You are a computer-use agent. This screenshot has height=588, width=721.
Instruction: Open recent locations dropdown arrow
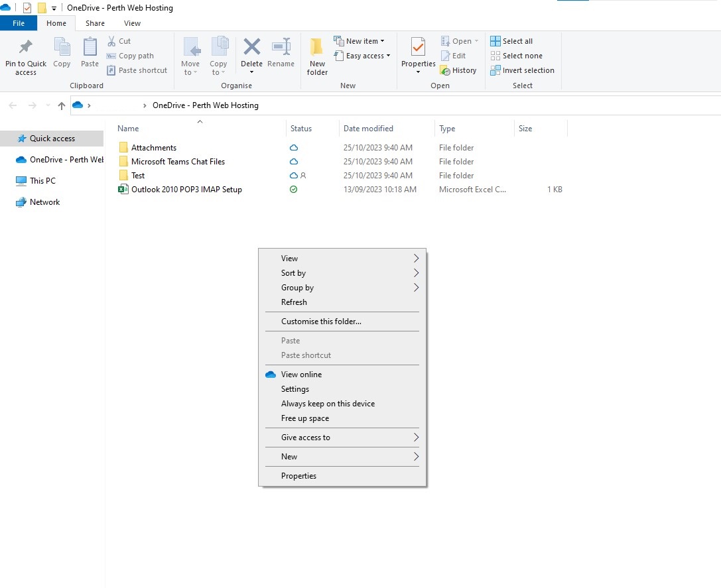coord(48,105)
